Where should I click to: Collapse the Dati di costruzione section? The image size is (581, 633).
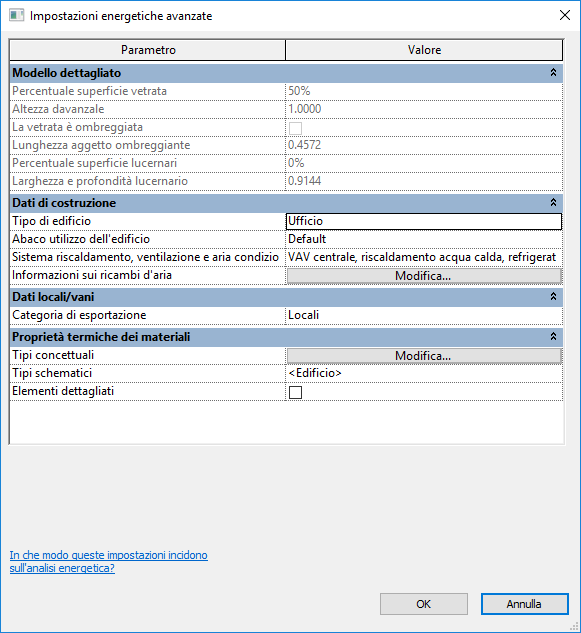click(x=553, y=203)
